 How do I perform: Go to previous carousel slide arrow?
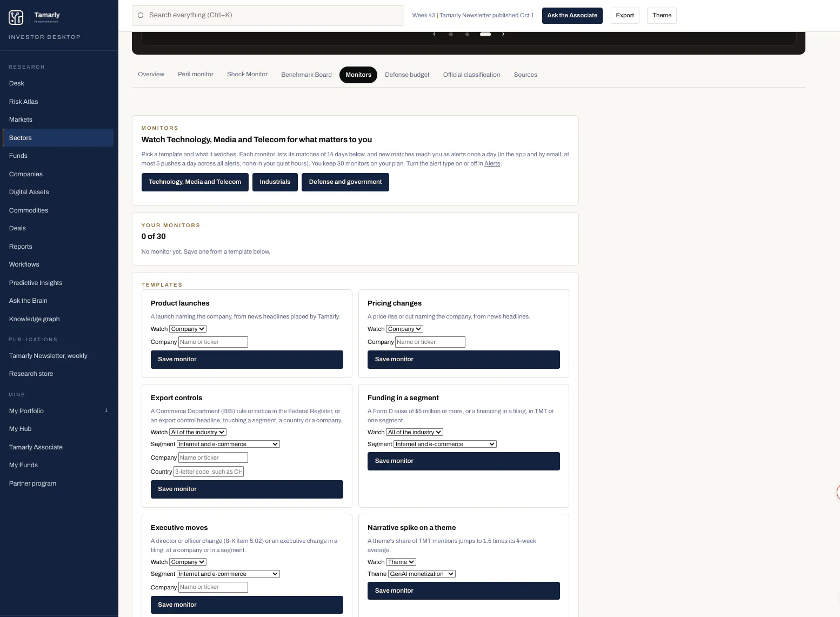pyautogui.click(x=434, y=34)
